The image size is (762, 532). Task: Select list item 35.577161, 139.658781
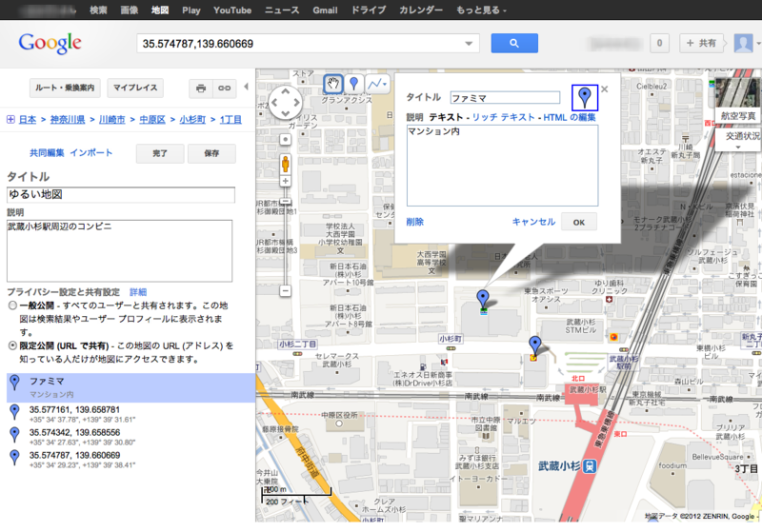click(74, 409)
